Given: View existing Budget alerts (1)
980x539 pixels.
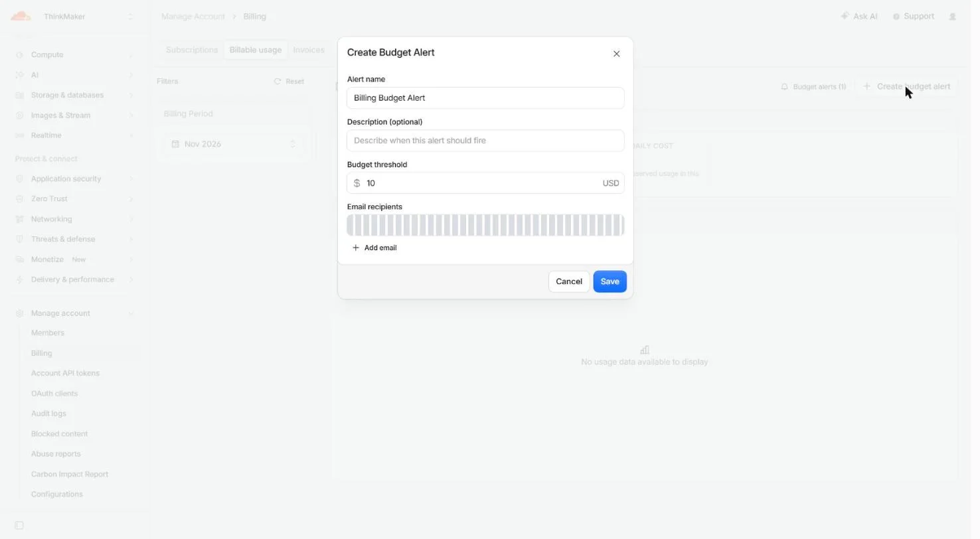Looking at the screenshot, I should coord(813,87).
